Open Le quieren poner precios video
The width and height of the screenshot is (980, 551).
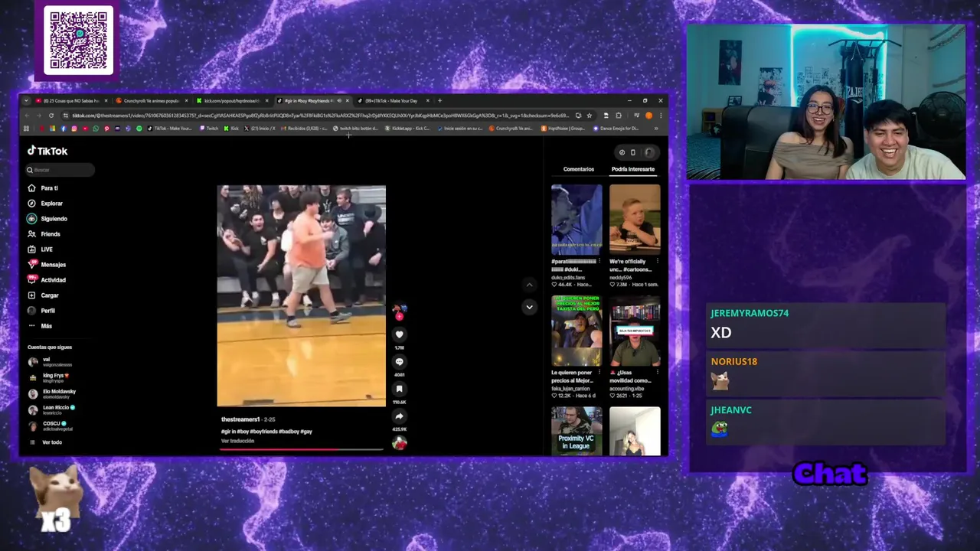tap(577, 331)
